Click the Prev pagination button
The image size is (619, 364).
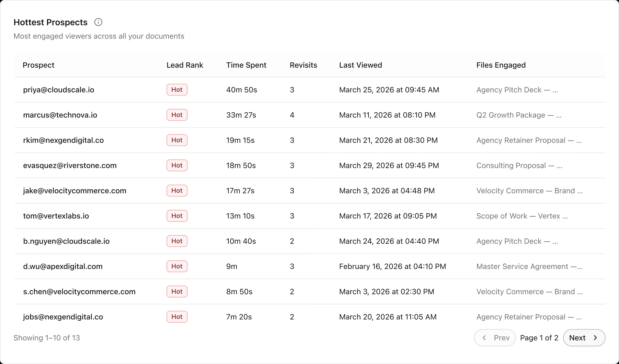coord(494,338)
